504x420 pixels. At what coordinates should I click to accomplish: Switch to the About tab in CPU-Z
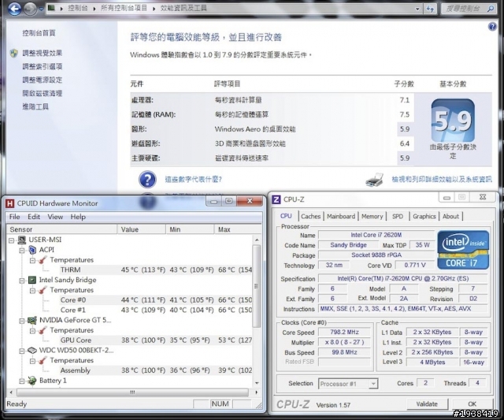[450, 217]
